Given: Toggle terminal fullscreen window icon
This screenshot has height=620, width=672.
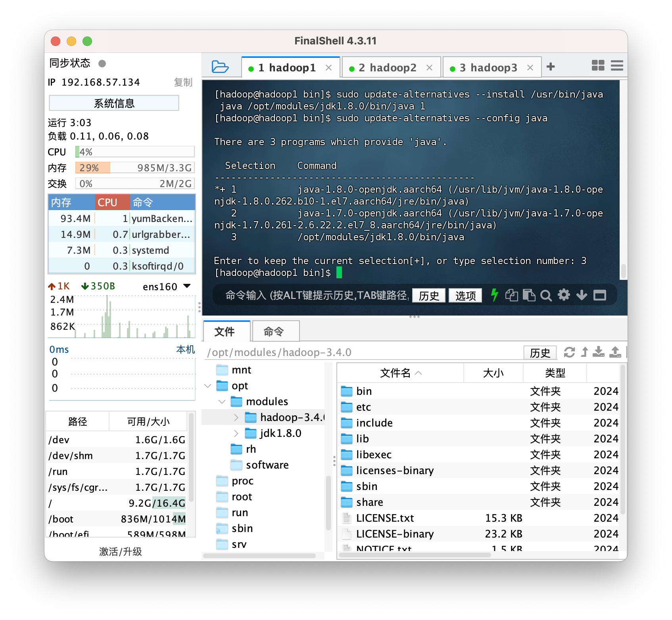Looking at the screenshot, I should tap(600, 295).
